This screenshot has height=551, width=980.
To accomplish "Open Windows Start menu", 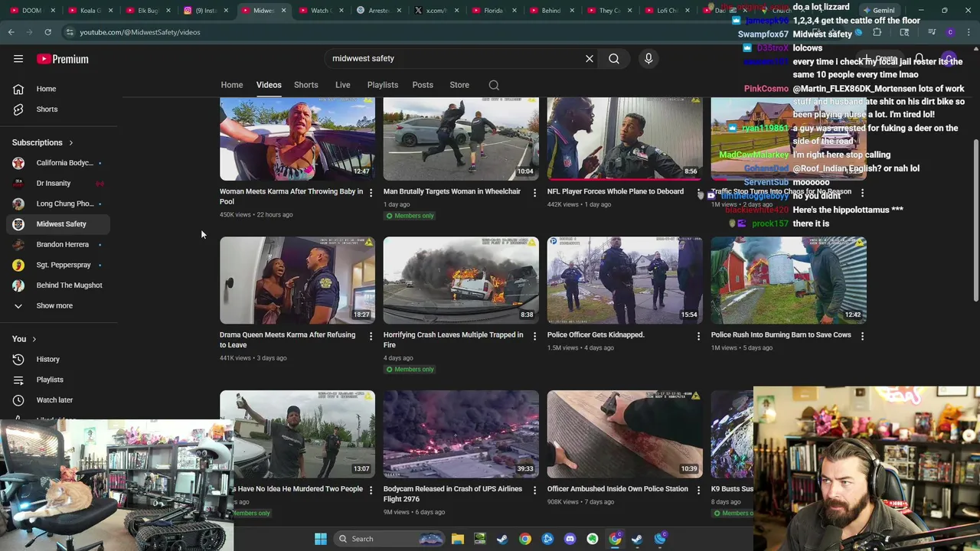I will 321,539.
